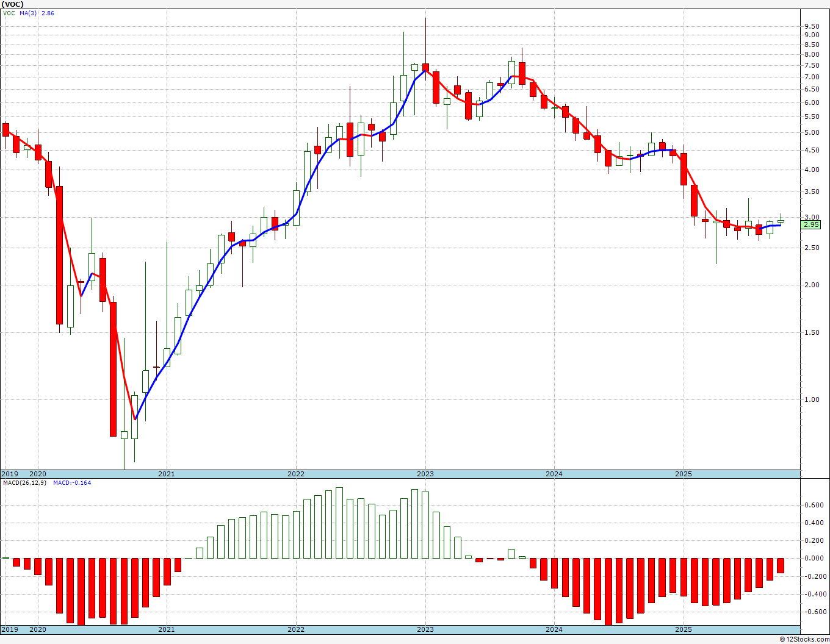Screen dimensions: 830x644
Task: Click the 5.00 price axis label
Action: 812,132
